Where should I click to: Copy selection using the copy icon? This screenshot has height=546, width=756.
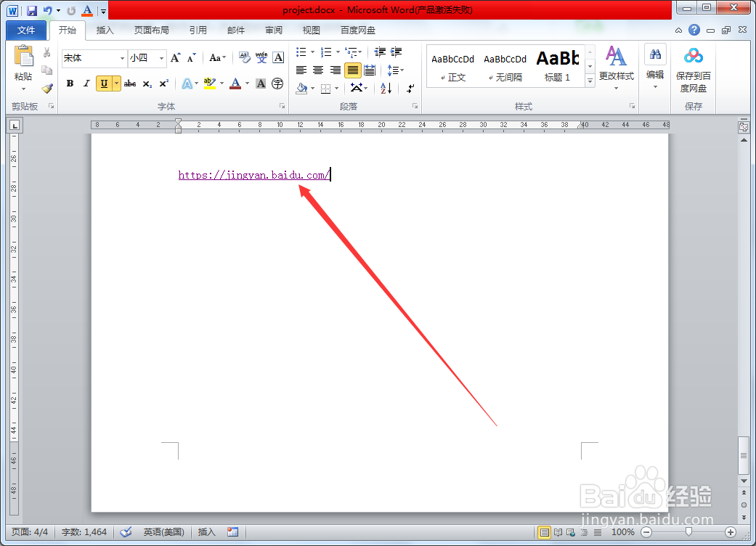(46, 70)
